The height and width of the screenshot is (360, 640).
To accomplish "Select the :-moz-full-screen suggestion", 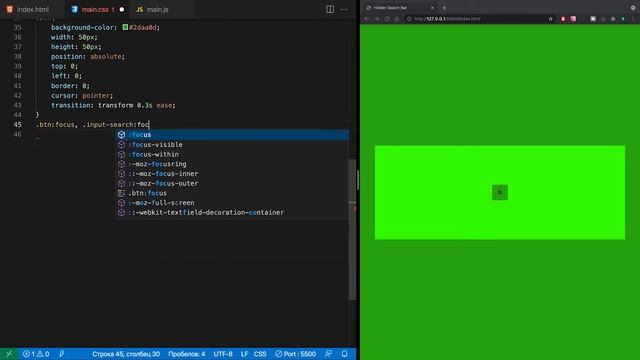I will pos(232,203).
